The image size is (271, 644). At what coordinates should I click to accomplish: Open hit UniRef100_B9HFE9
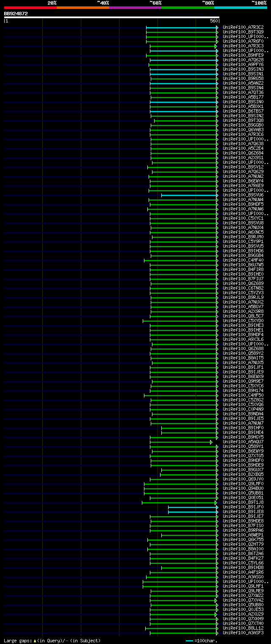[243, 55]
